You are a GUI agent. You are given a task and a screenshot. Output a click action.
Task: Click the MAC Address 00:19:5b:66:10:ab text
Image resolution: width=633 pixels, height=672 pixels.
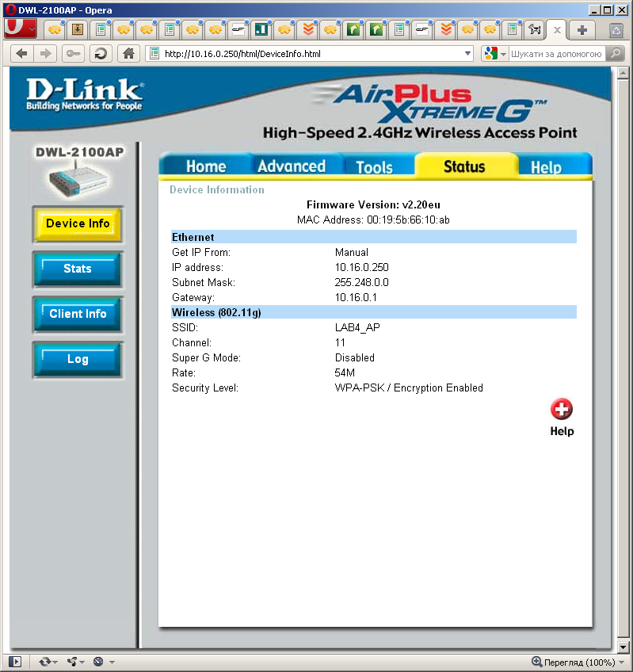[x=373, y=220]
